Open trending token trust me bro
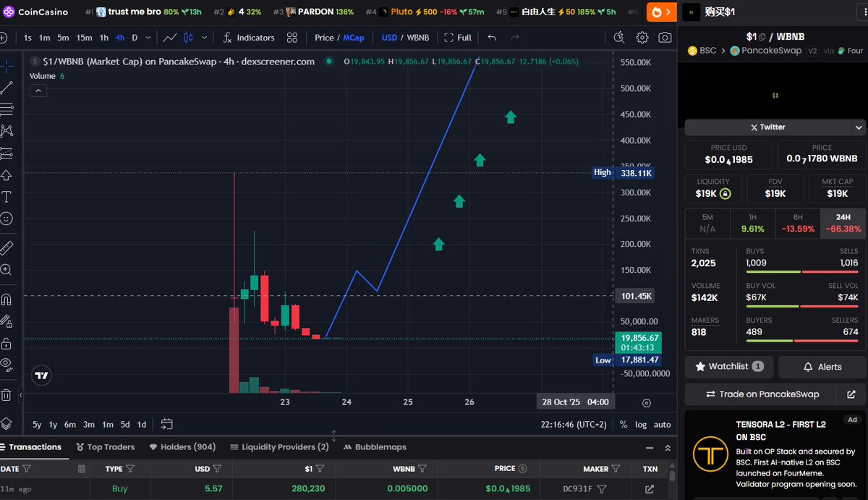This screenshot has height=500, width=868. [142, 12]
